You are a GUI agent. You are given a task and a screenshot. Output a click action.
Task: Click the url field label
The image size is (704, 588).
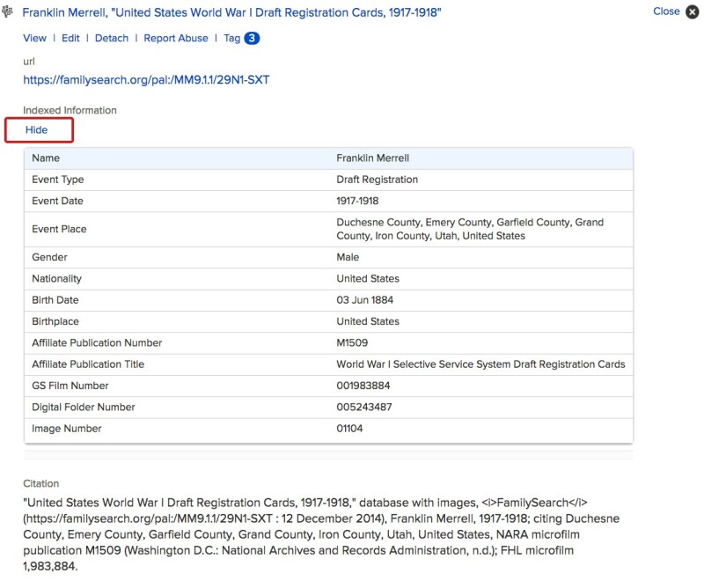point(29,62)
